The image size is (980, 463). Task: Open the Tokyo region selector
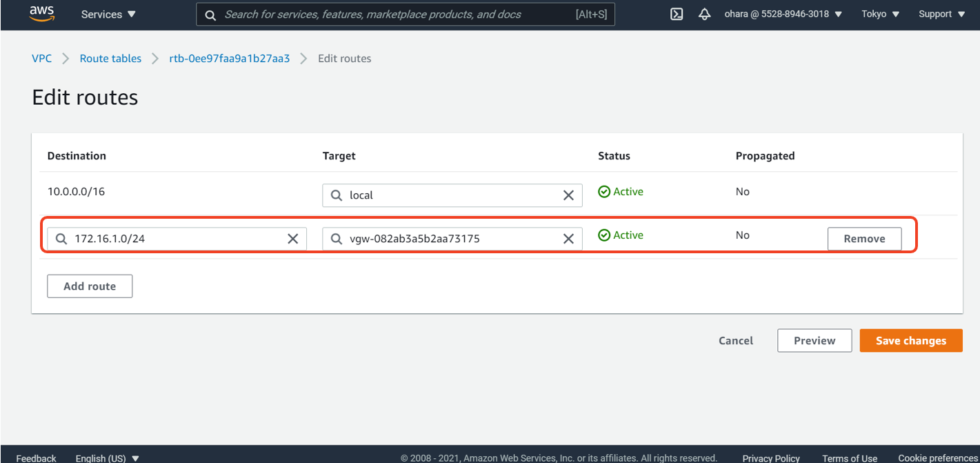pyautogui.click(x=880, y=14)
